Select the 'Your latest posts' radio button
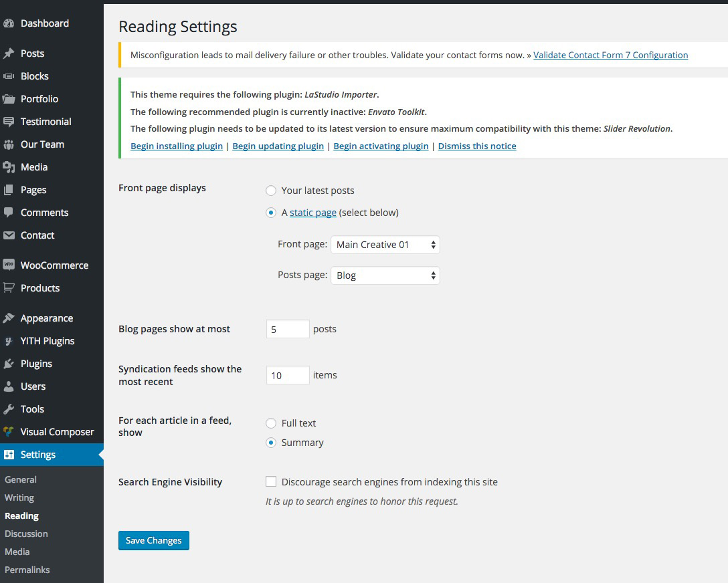Viewport: 728px width, 583px height. pos(271,191)
